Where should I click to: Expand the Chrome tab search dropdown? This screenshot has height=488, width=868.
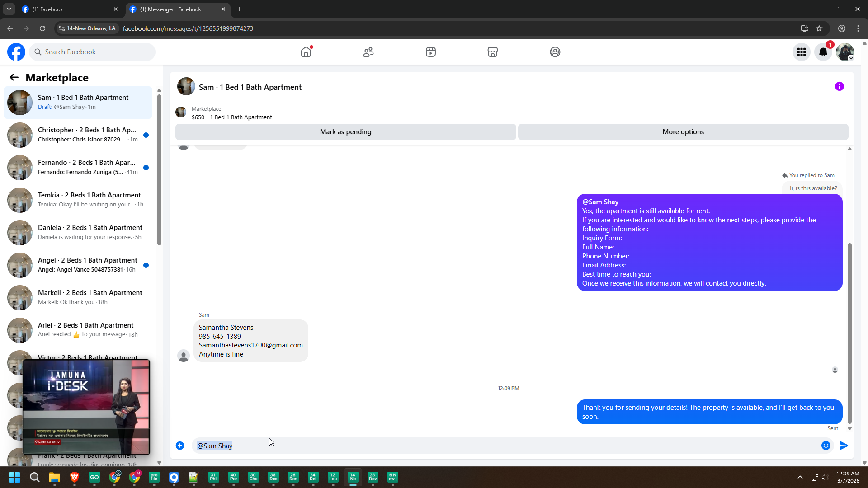9,9
